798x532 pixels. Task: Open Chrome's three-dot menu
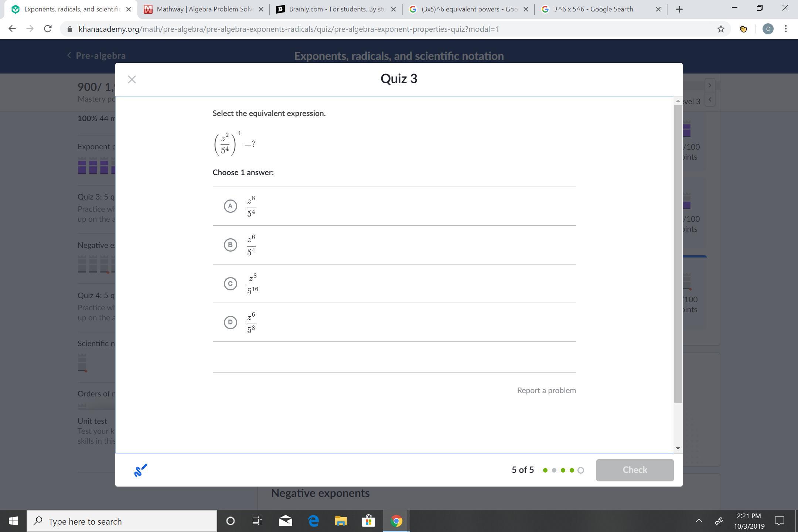(785, 29)
